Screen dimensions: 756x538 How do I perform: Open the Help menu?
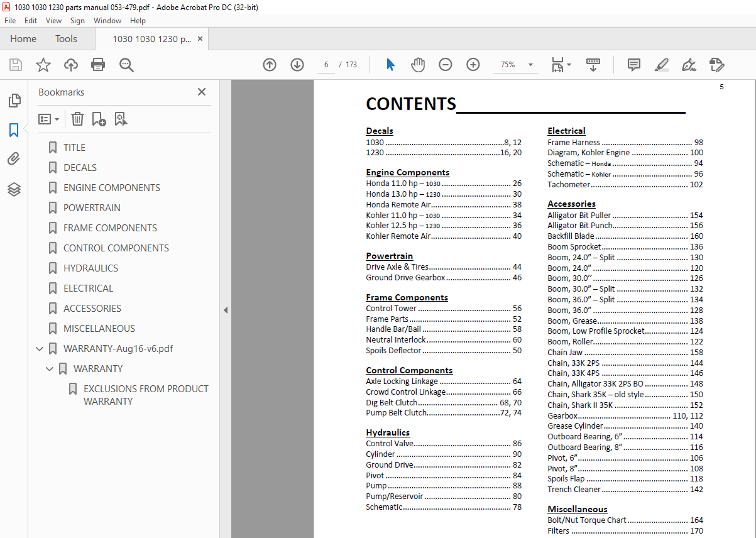(138, 20)
